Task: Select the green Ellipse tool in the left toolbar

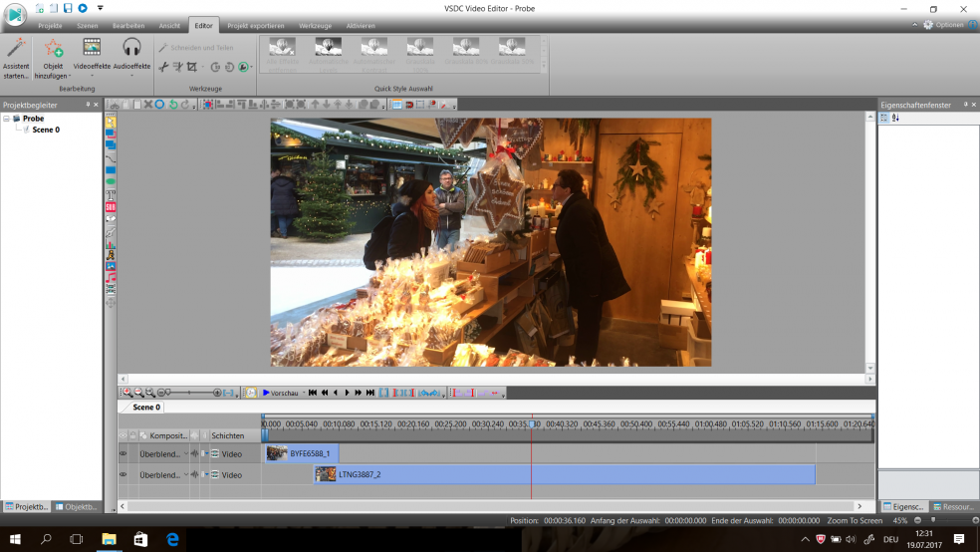Action: tap(111, 182)
